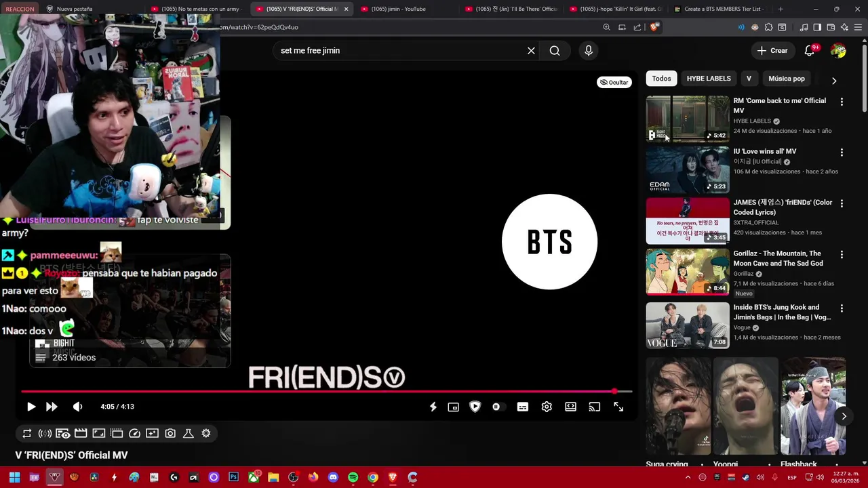Open the account avatar menu
Viewport: 868px width, 488px height.
click(x=839, y=51)
